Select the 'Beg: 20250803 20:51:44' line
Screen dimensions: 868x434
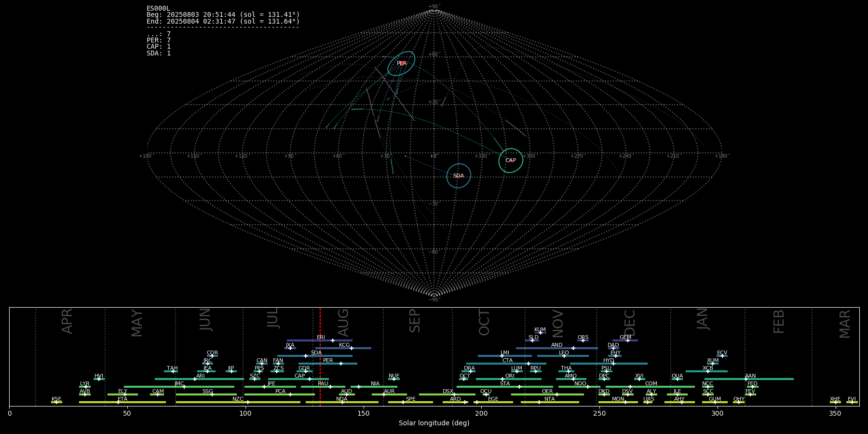click(x=223, y=15)
